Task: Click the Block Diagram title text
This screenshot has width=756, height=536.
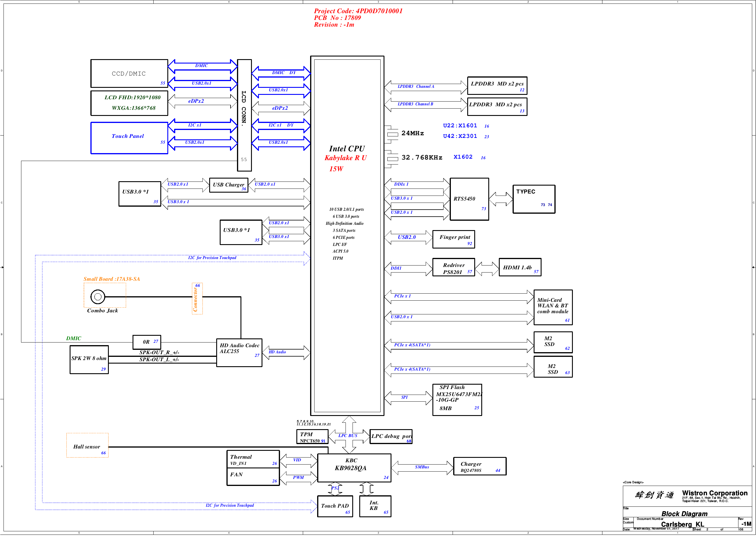Action: 684,513
